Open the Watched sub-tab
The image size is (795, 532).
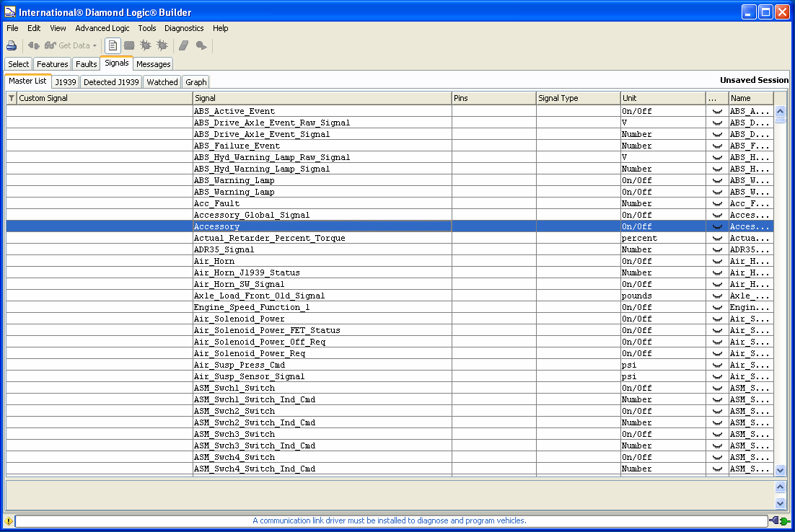click(x=162, y=82)
